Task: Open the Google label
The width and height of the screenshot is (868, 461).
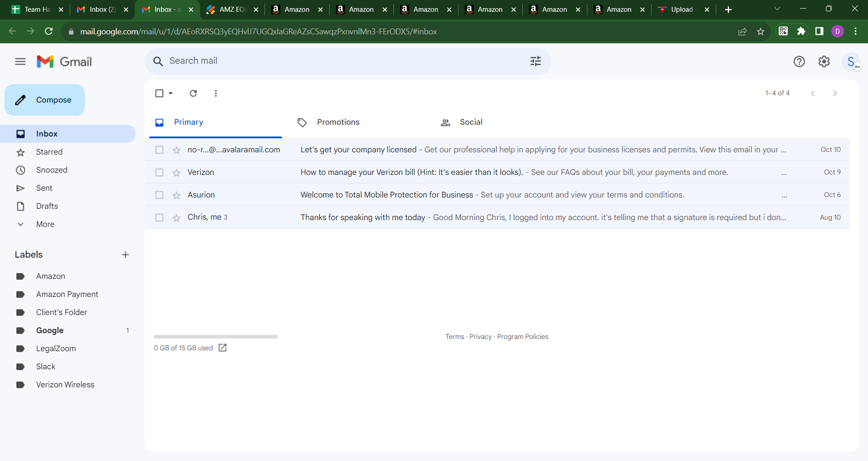Action: pyautogui.click(x=50, y=330)
